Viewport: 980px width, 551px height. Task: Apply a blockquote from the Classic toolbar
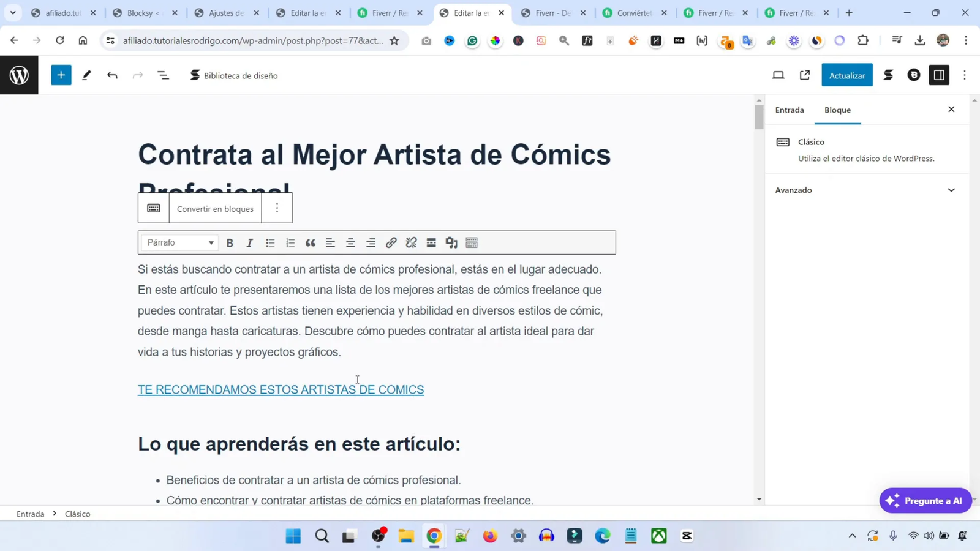[311, 243]
